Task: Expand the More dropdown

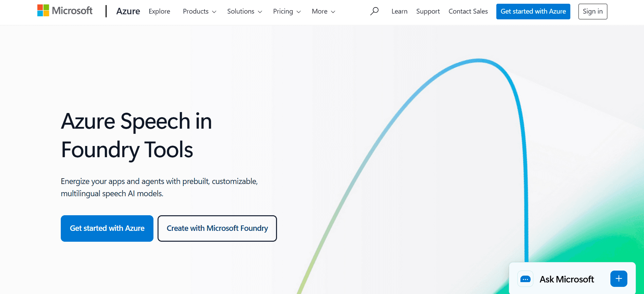Action: click(x=324, y=11)
